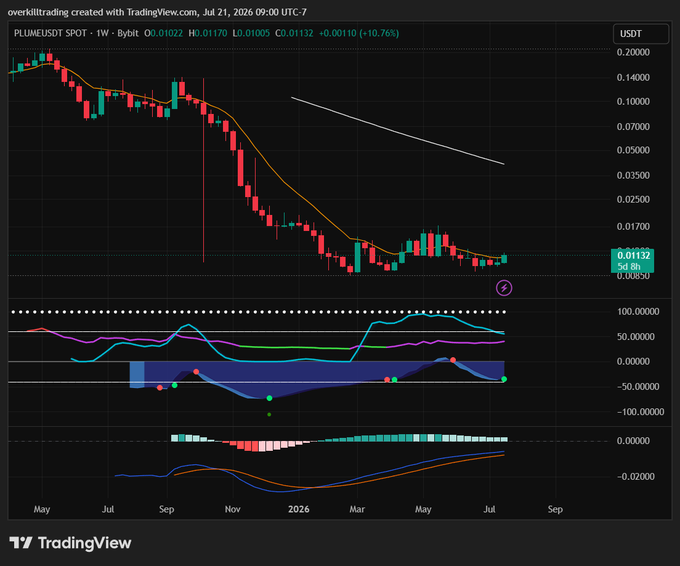Click the 0.10000 price axis label
The height and width of the screenshot is (566, 680).
click(x=633, y=101)
